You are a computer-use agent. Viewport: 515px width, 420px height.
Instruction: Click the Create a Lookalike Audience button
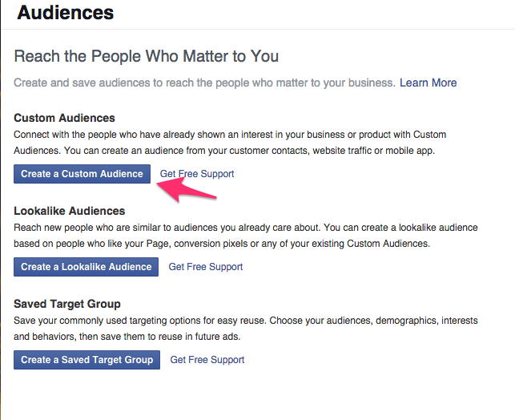[86, 267]
